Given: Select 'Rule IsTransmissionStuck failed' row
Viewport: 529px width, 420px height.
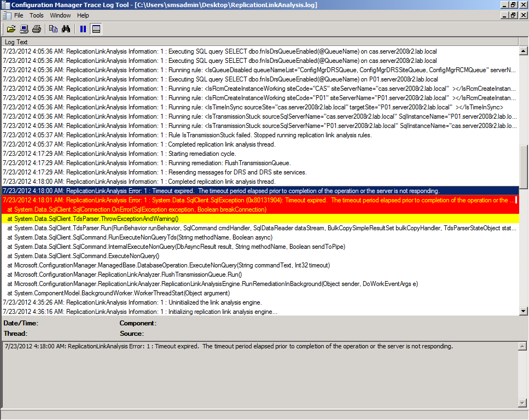Looking at the screenshot, I should pyautogui.click(x=260, y=135).
